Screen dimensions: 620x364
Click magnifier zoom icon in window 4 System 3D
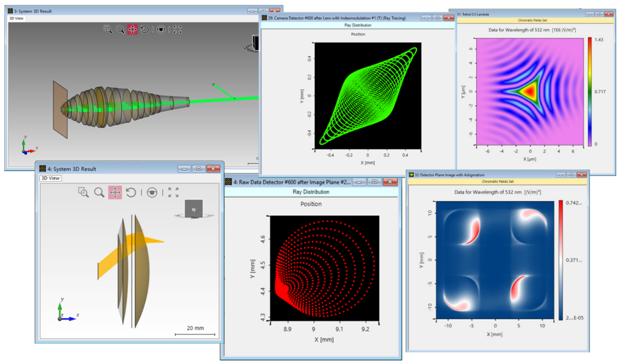click(x=99, y=192)
